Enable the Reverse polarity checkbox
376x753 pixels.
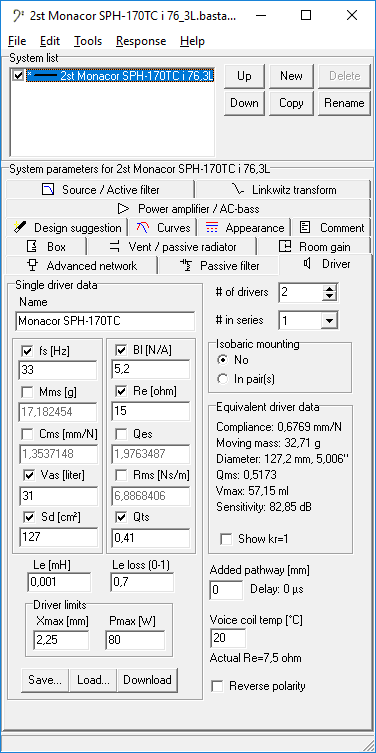[x=218, y=686]
